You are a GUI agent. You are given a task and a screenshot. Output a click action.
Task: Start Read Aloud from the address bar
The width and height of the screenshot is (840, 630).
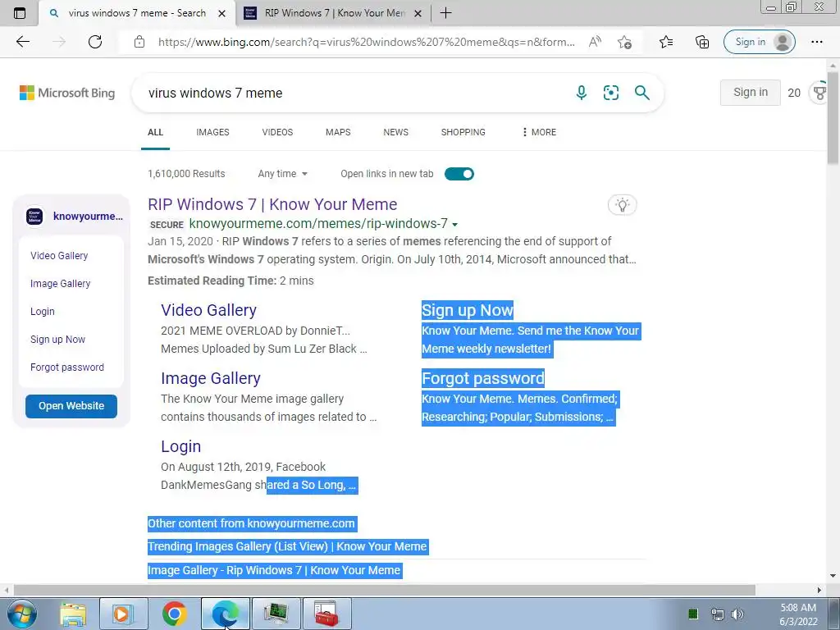click(x=595, y=42)
